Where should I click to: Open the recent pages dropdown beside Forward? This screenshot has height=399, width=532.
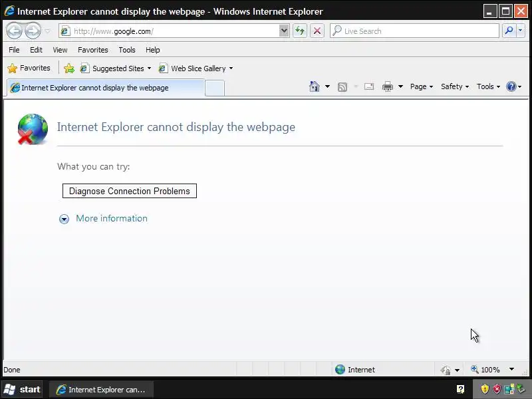pos(47,31)
